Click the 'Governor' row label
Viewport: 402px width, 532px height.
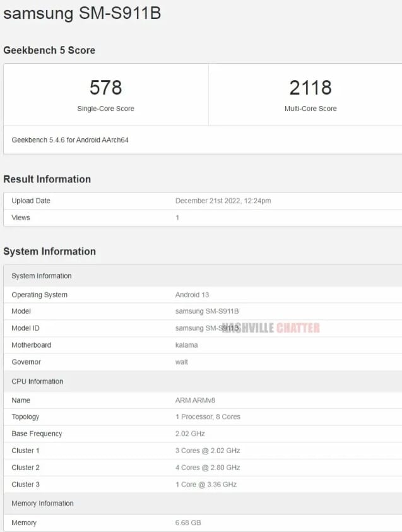26,362
